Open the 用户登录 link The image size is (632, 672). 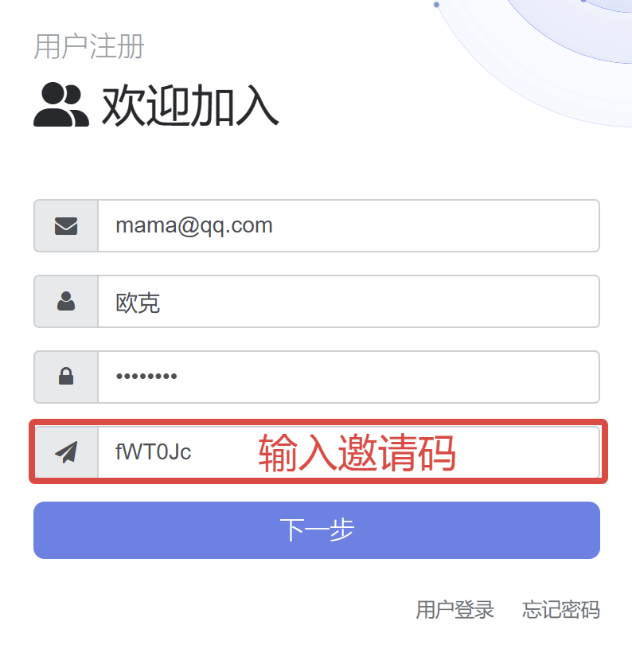454,609
